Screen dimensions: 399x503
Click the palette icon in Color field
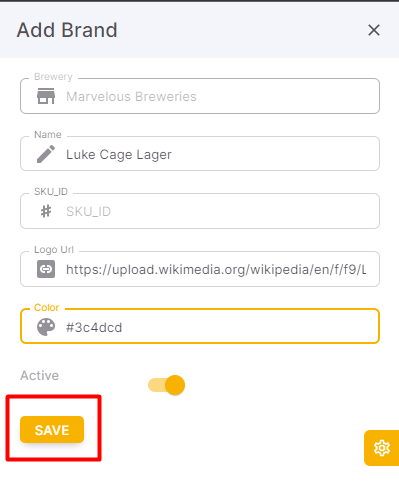tap(46, 327)
